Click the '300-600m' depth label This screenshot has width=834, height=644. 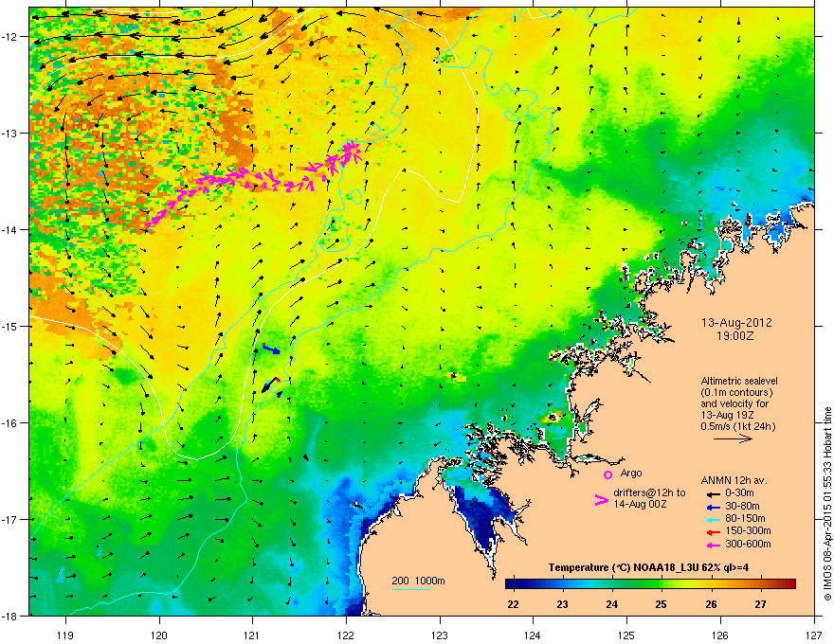pos(748,545)
